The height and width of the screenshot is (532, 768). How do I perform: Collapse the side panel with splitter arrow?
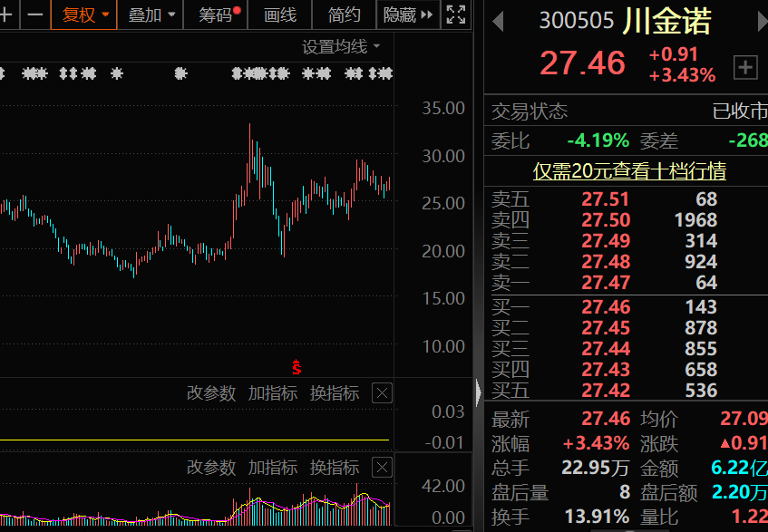coord(479,392)
